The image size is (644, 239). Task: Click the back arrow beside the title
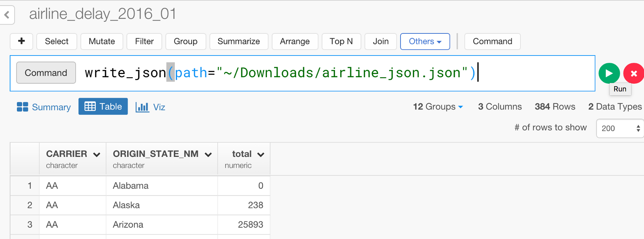(7, 15)
